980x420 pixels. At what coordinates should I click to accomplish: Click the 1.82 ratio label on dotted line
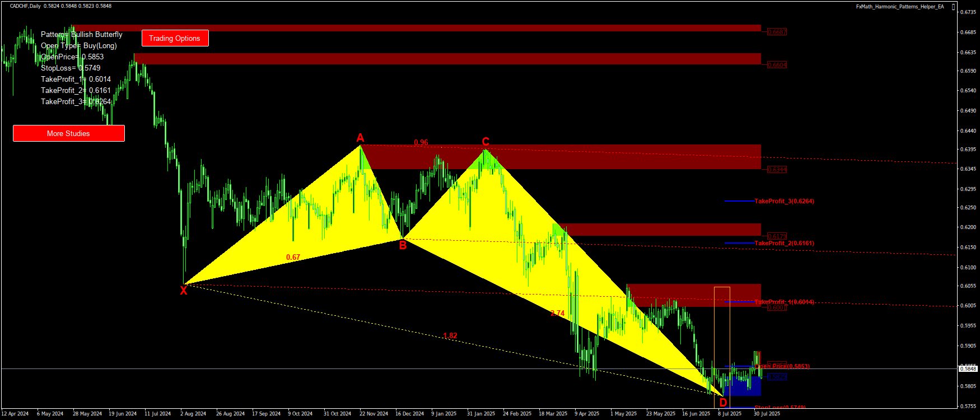coord(450,335)
